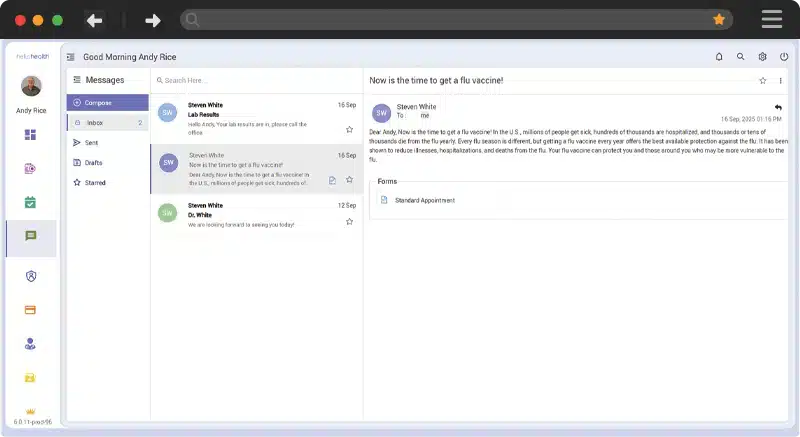Screen dimensions: 800x437
Task: Open the billing card icon in sidebar
Action: tap(30, 310)
